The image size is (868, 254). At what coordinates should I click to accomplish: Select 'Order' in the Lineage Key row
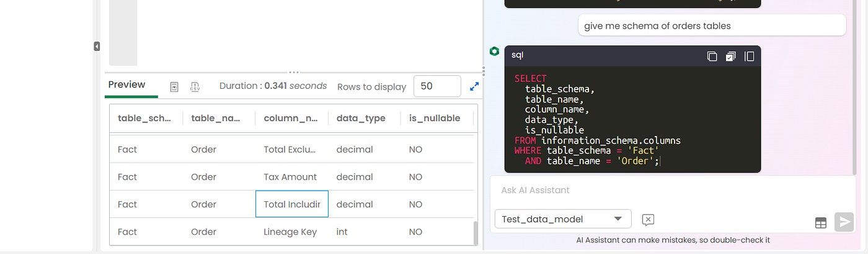[219, 232]
